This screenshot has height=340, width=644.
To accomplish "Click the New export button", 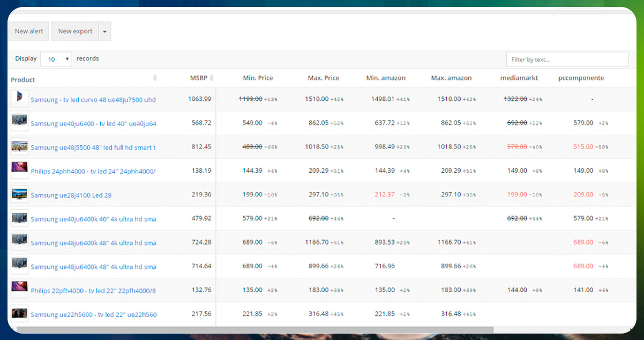I will click(x=76, y=31).
